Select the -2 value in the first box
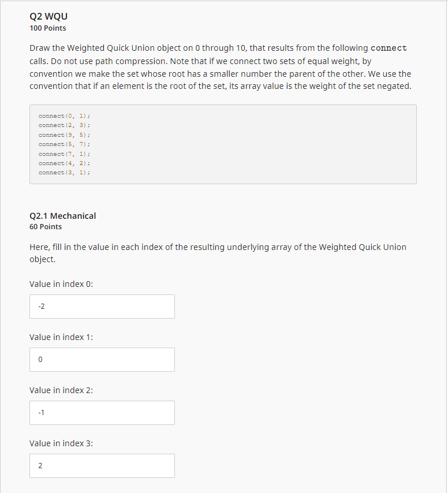 (x=41, y=306)
